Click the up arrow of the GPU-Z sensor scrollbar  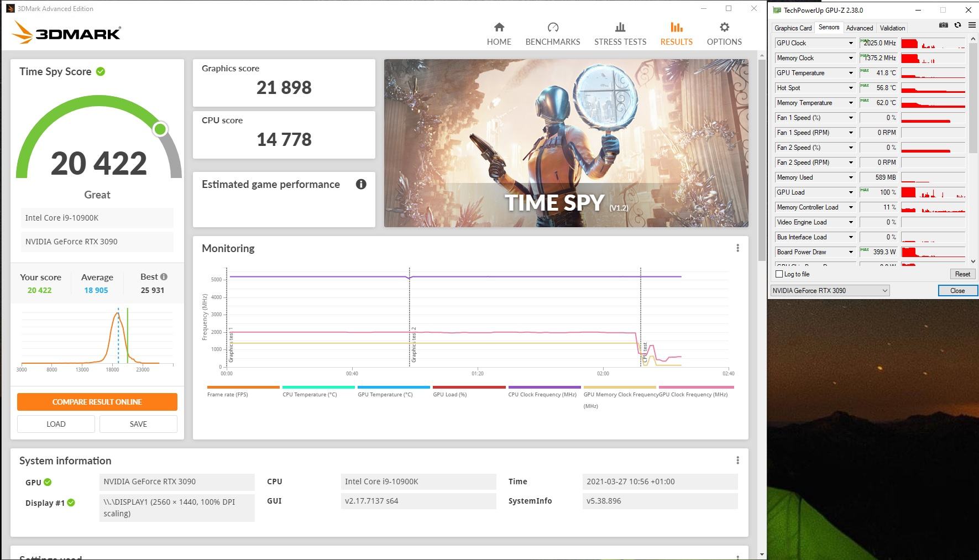973,40
